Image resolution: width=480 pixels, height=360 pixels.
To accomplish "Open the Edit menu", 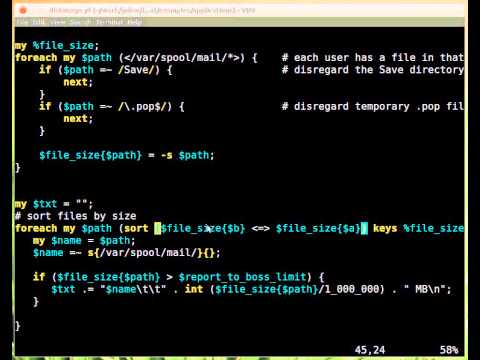I will 38,22.
